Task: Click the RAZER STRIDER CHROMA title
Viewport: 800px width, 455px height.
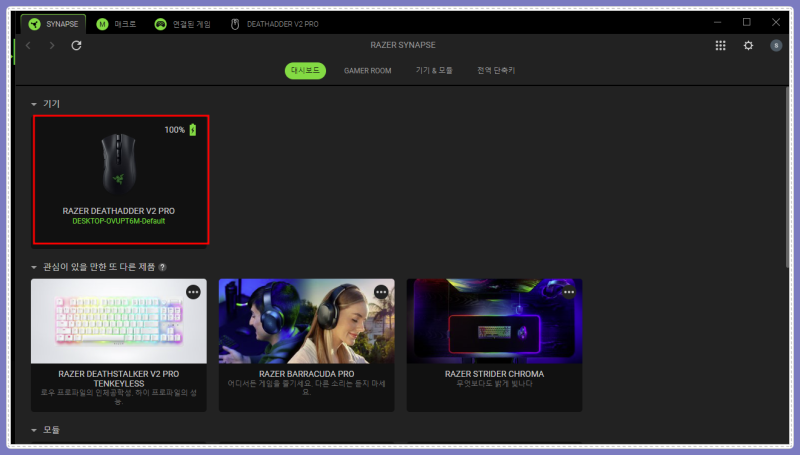Action: pos(494,374)
